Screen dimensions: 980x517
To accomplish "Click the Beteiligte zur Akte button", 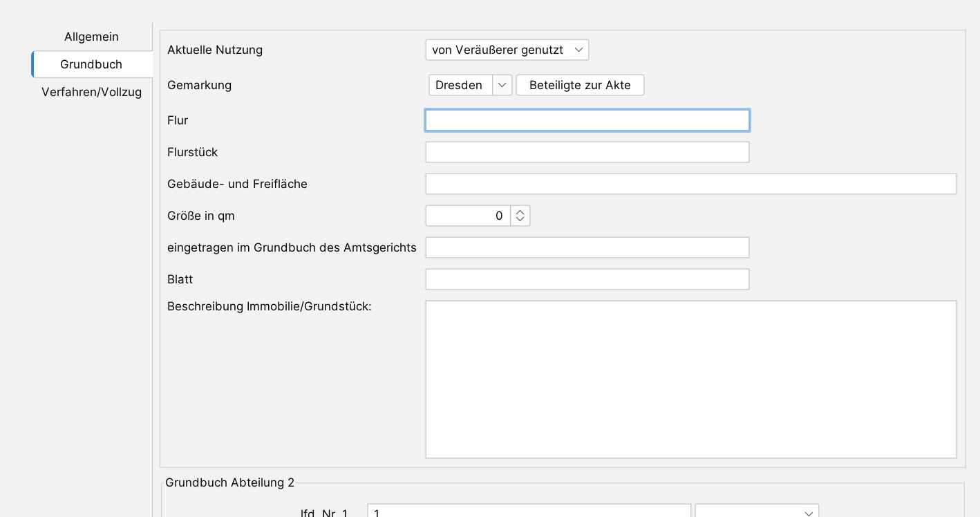I will click(x=580, y=85).
